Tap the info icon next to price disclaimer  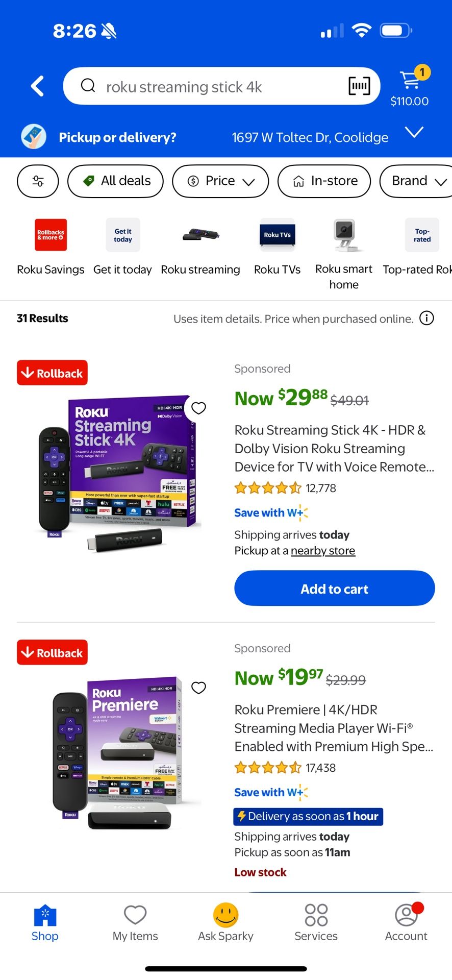point(426,318)
